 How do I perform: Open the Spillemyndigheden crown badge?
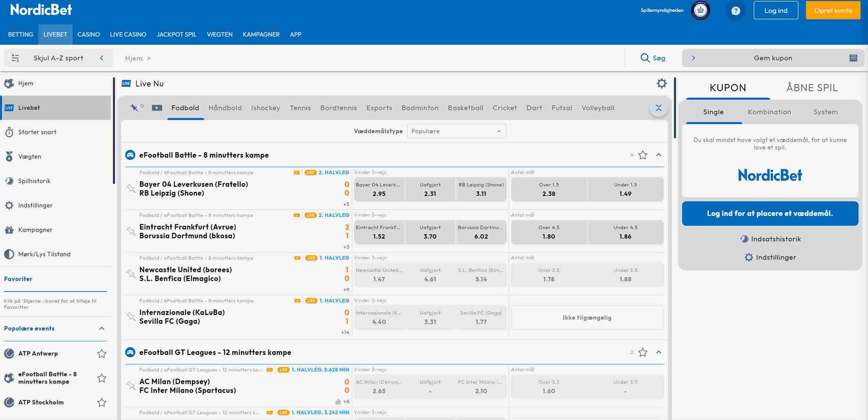tap(700, 11)
